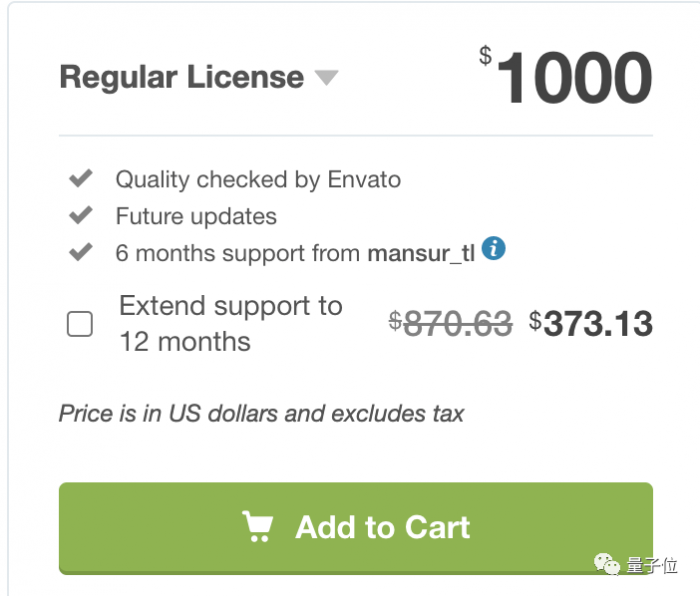700x596 pixels.
Task: Click the Future updates text
Action: click(x=196, y=216)
